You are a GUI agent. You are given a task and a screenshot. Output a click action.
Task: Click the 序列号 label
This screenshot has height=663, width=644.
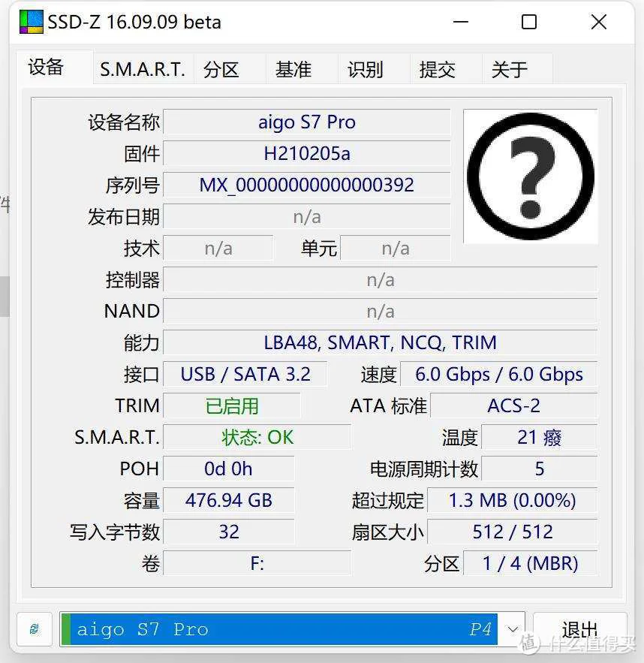(133, 185)
